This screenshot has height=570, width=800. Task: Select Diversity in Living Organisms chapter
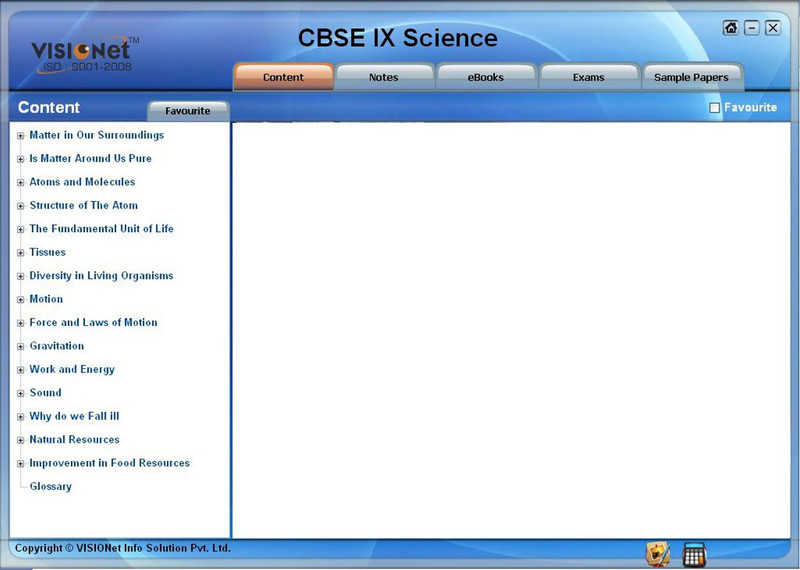[x=101, y=276]
